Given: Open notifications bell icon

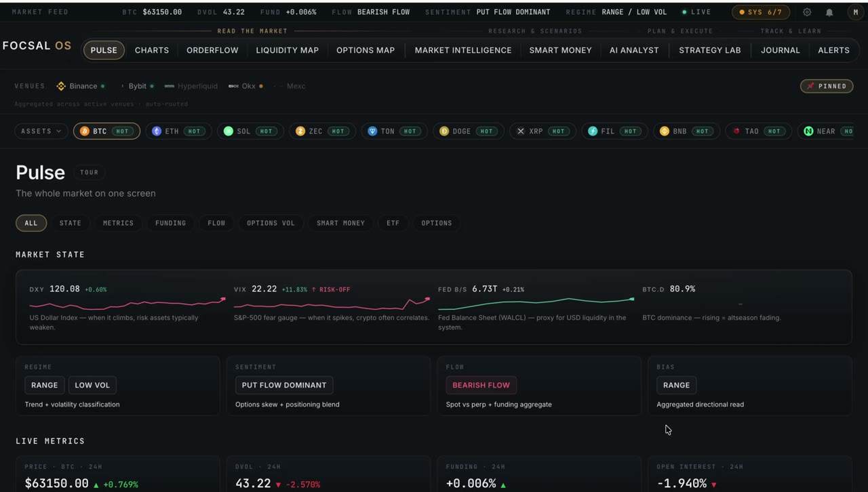Looking at the screenshot, I should point(829,12).
